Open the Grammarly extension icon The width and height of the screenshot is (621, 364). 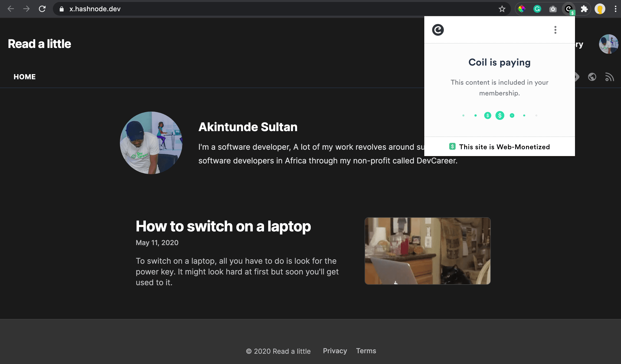click(x=537, y=9)
